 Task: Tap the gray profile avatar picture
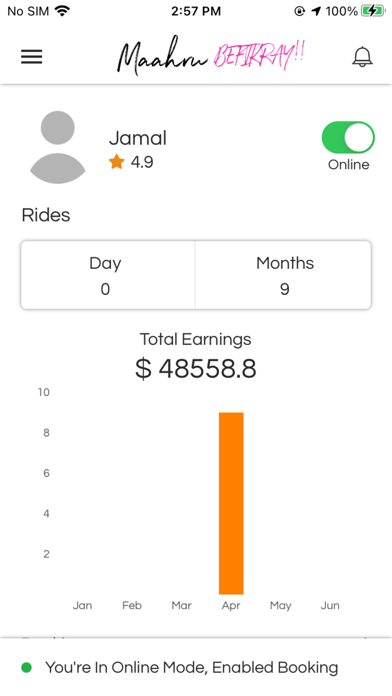(x=57, y=147)
